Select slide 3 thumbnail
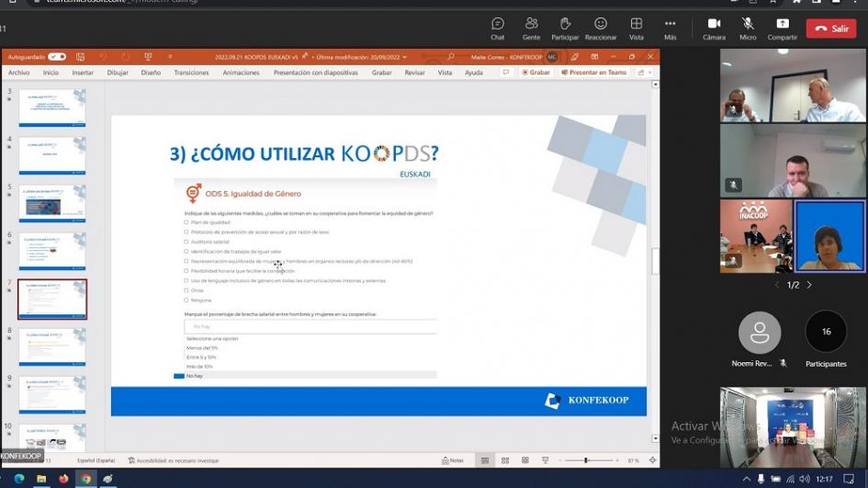868x488 pixels. tap(52, 108)
